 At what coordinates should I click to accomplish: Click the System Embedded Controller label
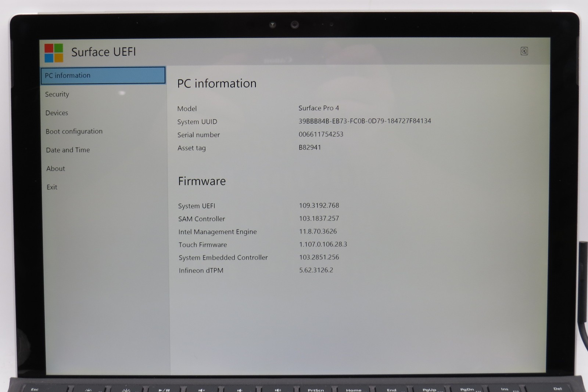pos(223,258)
